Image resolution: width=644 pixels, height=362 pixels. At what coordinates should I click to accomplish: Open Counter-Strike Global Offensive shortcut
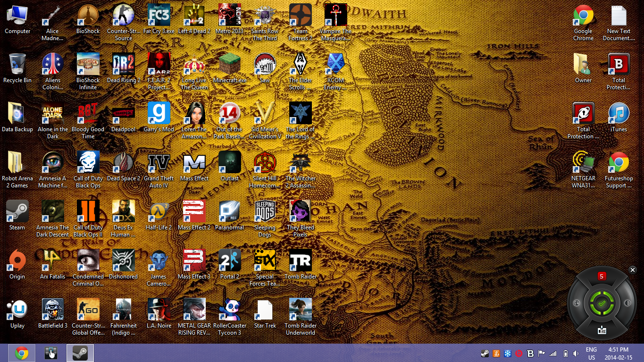pyautogui.click(x=88, y=317)
